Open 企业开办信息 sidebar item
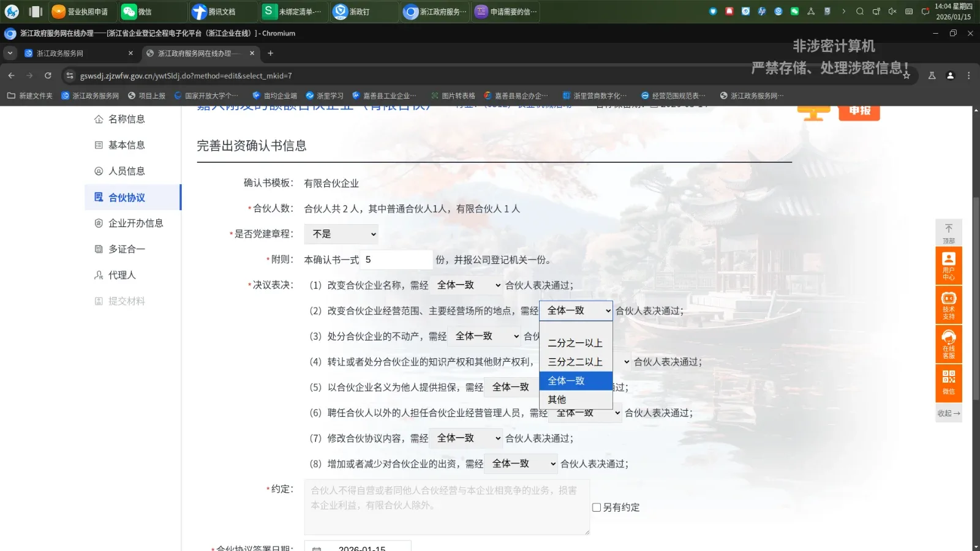This screenshot has width=980, height=551. coord(129,223)
